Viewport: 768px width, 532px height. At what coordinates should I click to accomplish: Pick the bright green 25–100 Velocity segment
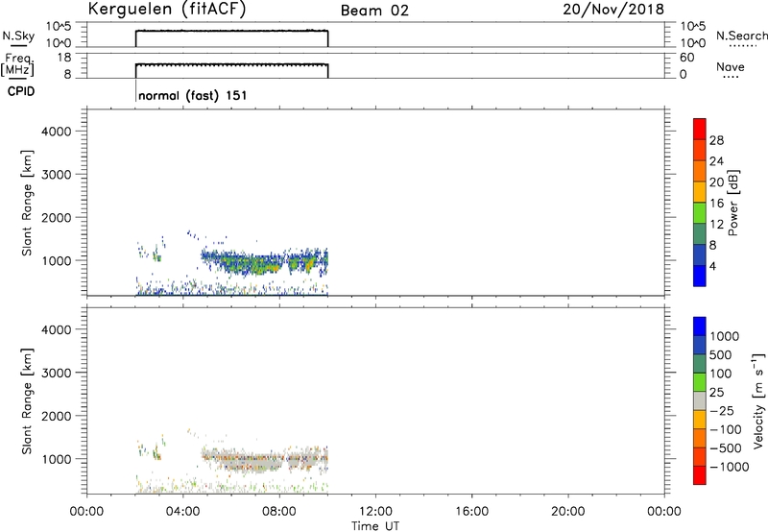click(700, 382)
